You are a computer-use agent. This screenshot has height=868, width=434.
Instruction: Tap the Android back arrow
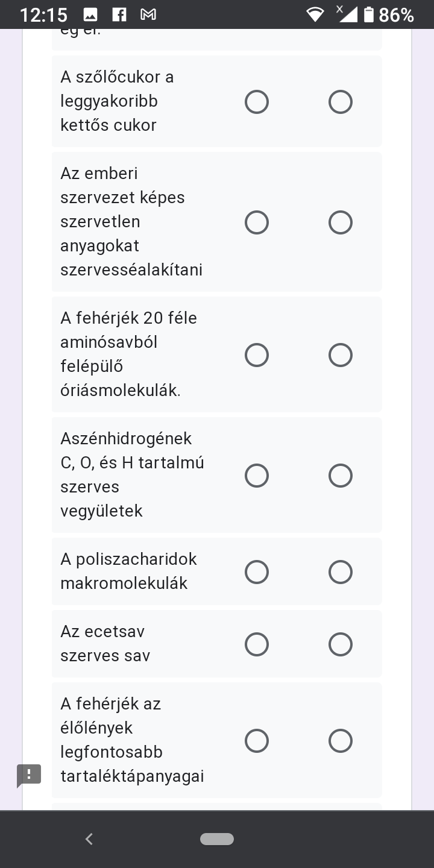click(x=89, y=838)
